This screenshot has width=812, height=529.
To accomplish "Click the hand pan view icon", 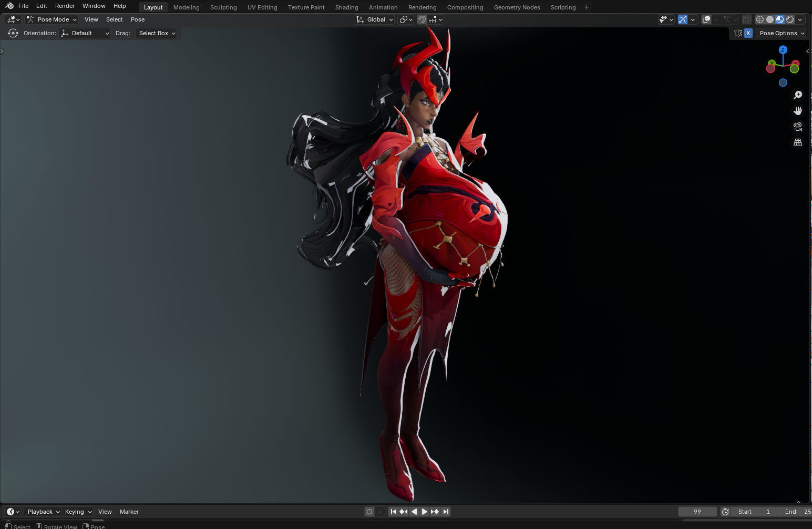I will coord(798,111).
